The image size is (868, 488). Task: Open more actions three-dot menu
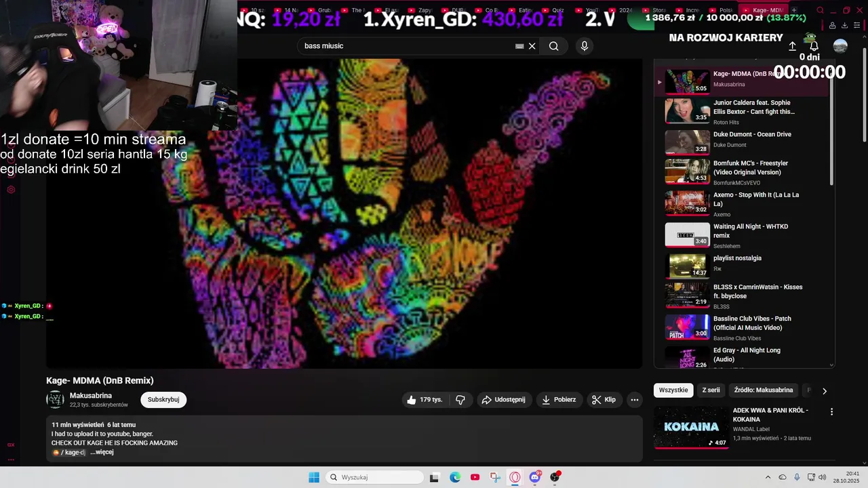(x=635, y=400)
